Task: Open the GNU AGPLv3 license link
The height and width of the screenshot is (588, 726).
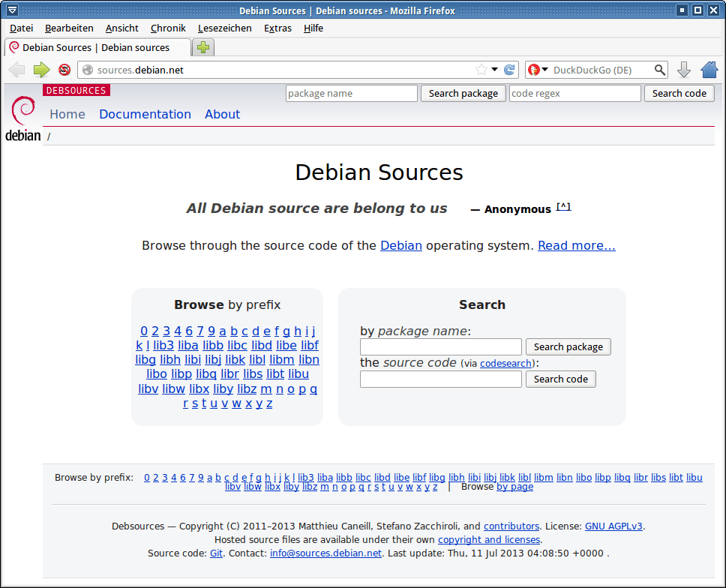Action: pyautogui.click(x=613, y=526)
